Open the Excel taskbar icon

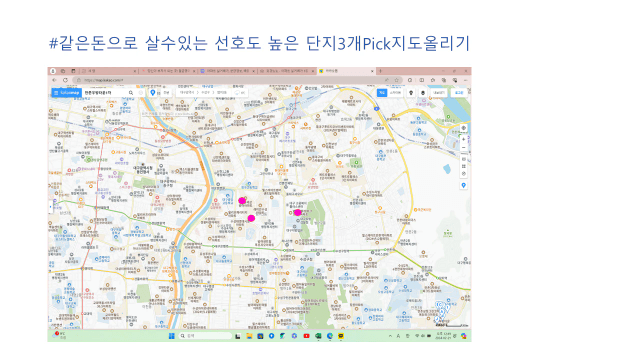tap(318, 336)
